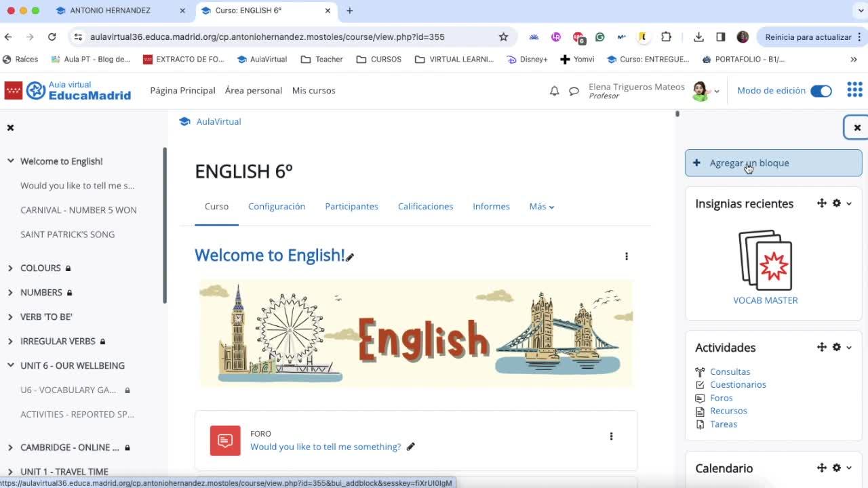Open the Foros activities list
The image size is (868, 488).
[722, 398]
